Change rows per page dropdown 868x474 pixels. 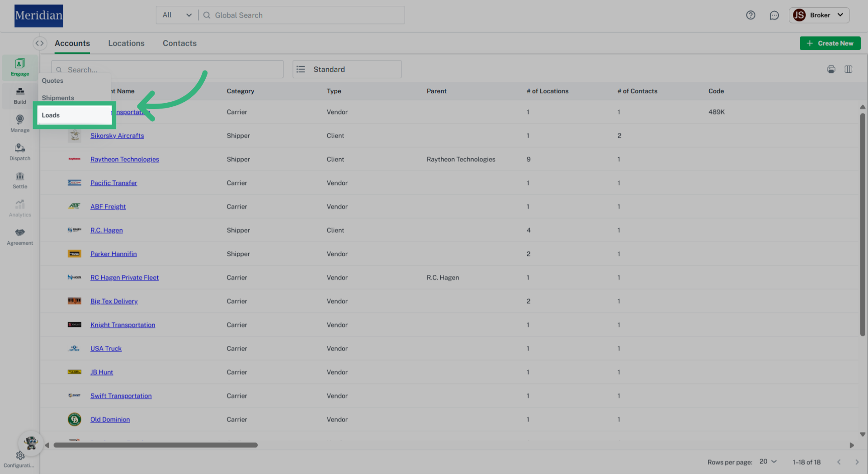768,462
